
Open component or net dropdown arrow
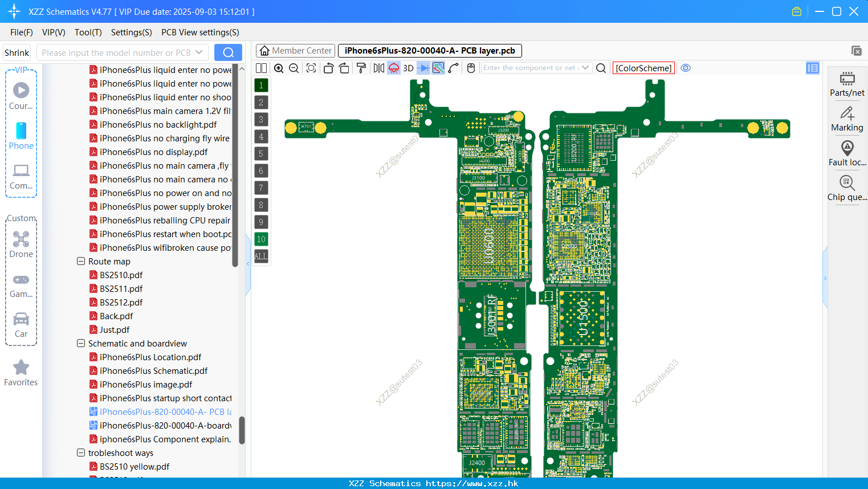click(585, 68)
